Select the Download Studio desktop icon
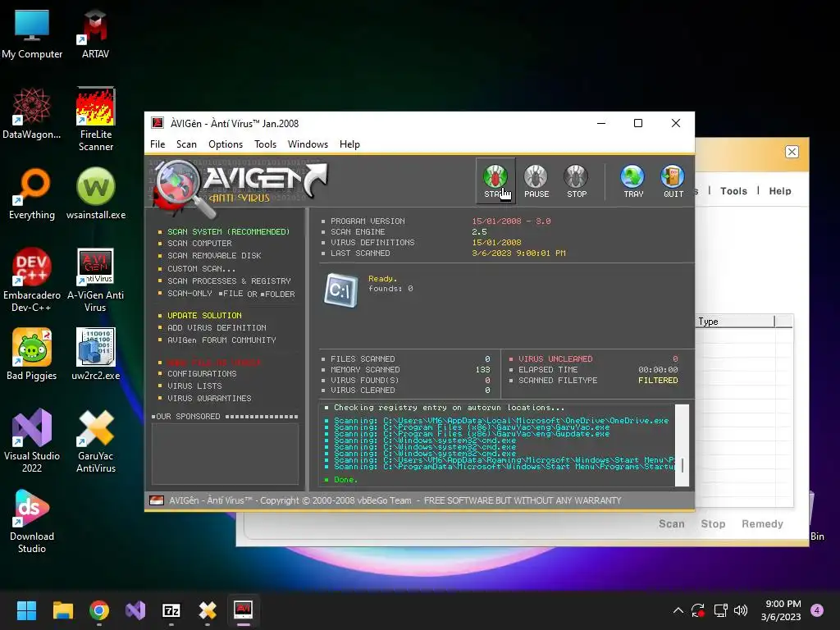This screenshot has width=840, height=630. tap(32, 521)
